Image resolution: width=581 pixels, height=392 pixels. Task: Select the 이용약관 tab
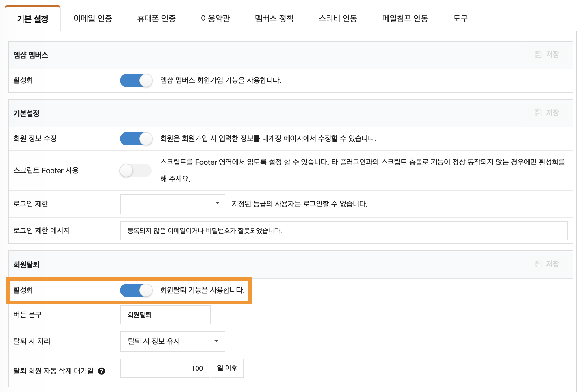tap(215, 19)
